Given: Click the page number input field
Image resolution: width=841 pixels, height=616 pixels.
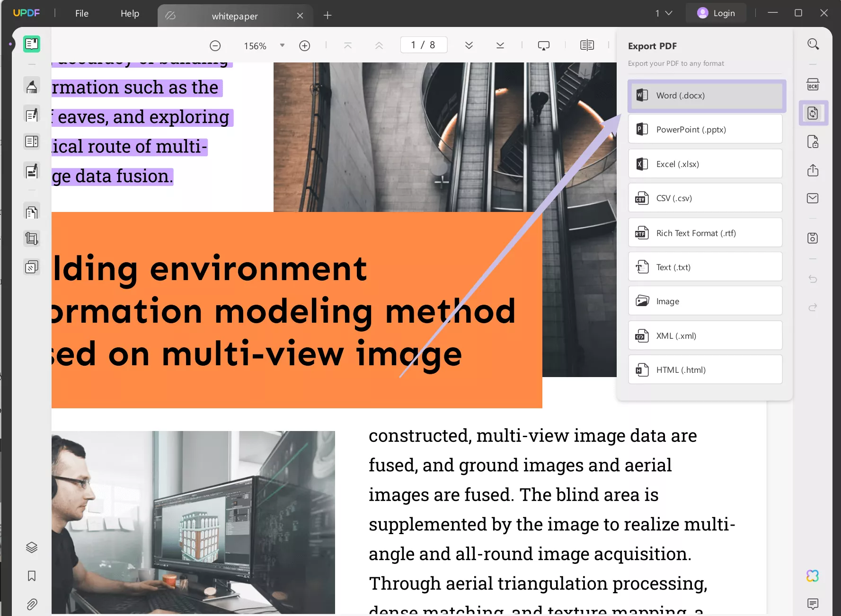Looking at the screenshot, I should (x=424, y=45).
